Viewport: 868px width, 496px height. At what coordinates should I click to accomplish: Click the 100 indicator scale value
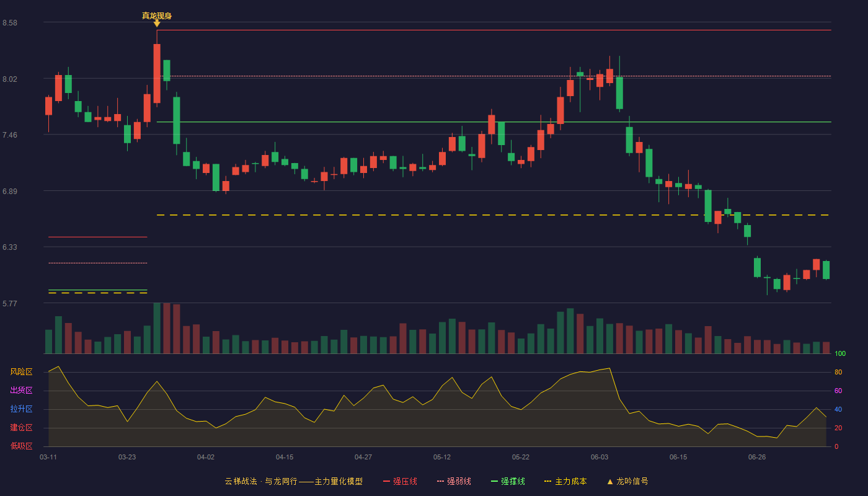[840, 354]
